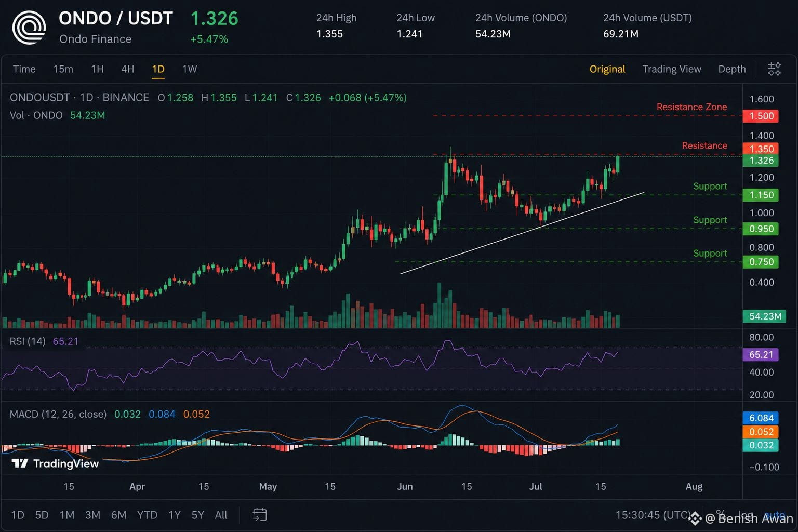Open the Depth chart view
Screen dimensions: 798x532
click(x=732, y=69)
